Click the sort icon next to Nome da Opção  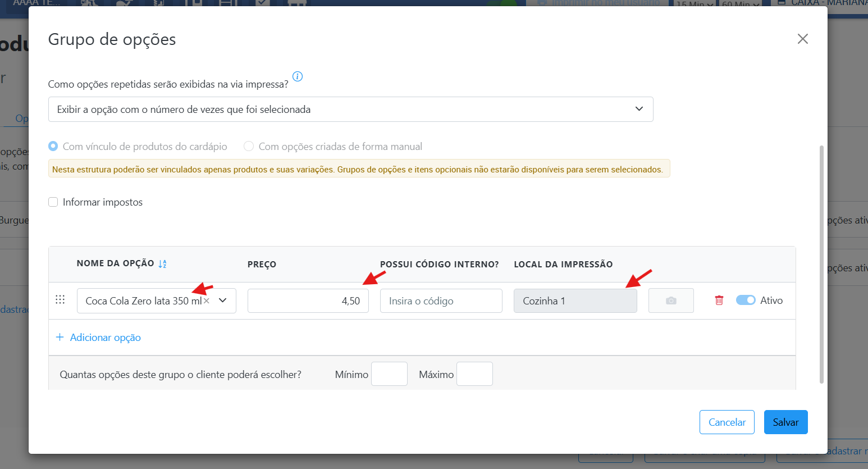click(162, 264)
